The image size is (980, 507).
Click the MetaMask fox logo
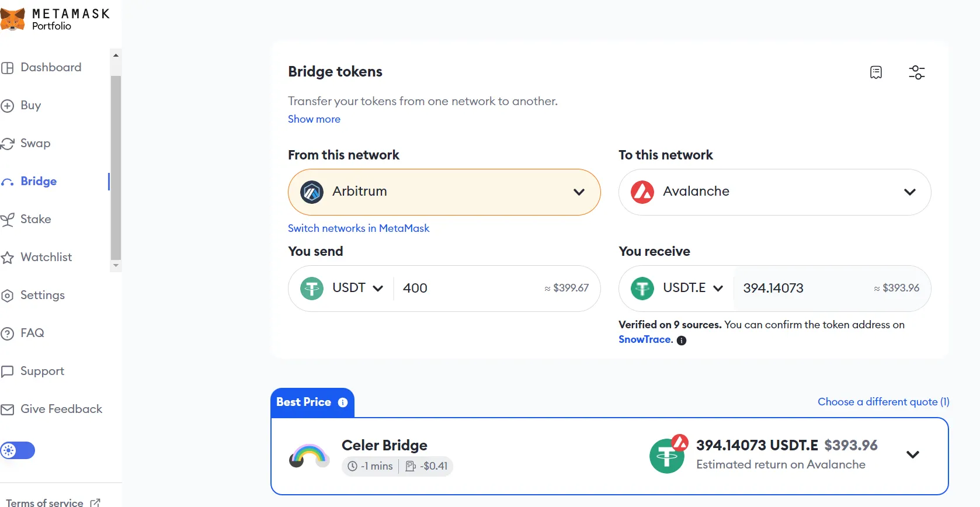click(x=12, y=19)
